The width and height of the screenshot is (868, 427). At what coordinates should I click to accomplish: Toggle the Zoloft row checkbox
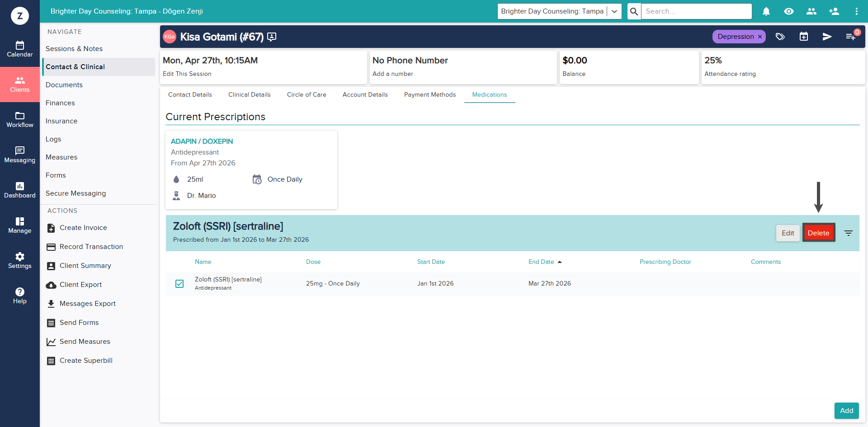[x=179, y=284]
